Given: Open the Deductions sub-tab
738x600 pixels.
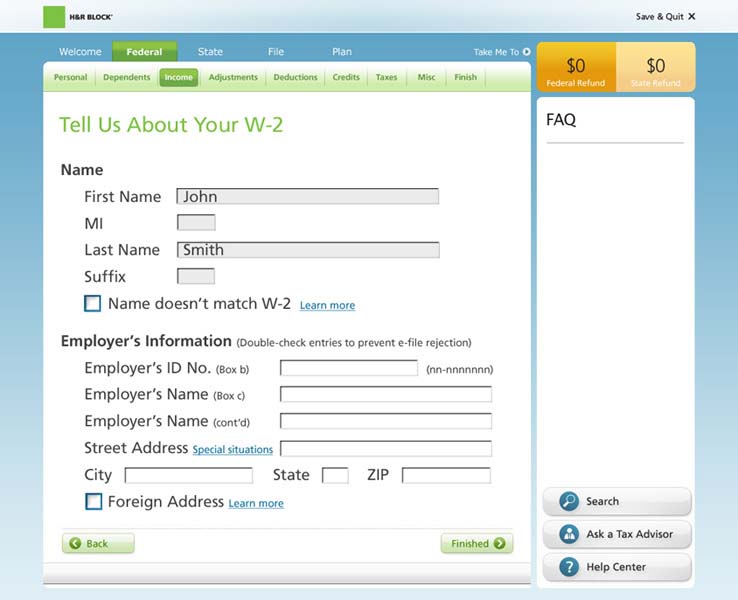Looking at the screenshot, I should [296, 77].
